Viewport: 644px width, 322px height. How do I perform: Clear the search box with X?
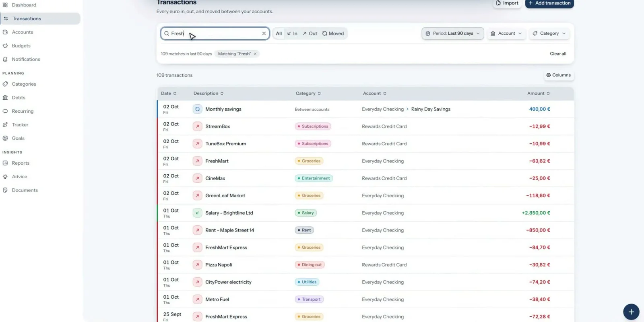coord(264,33)
